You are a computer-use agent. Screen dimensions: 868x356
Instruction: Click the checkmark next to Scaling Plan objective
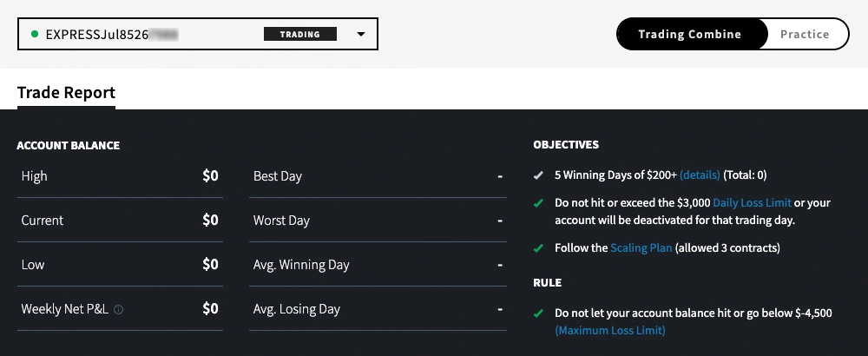(x=538, y=248)
